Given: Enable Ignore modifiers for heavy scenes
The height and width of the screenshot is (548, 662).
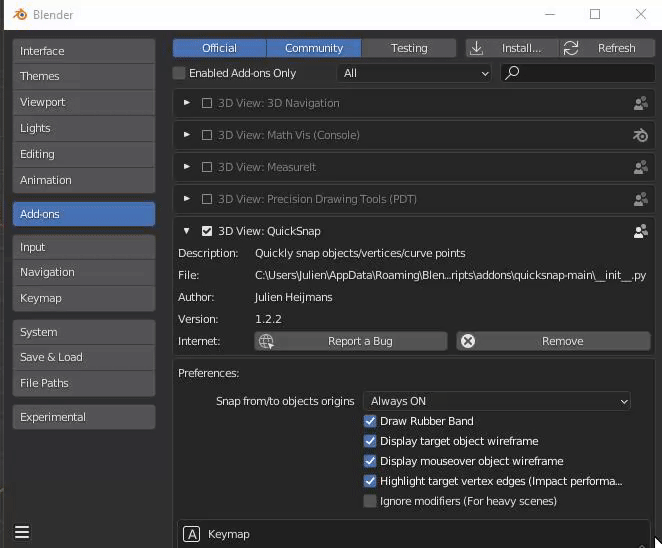Looking at the screenshot, I should point(370,501).
